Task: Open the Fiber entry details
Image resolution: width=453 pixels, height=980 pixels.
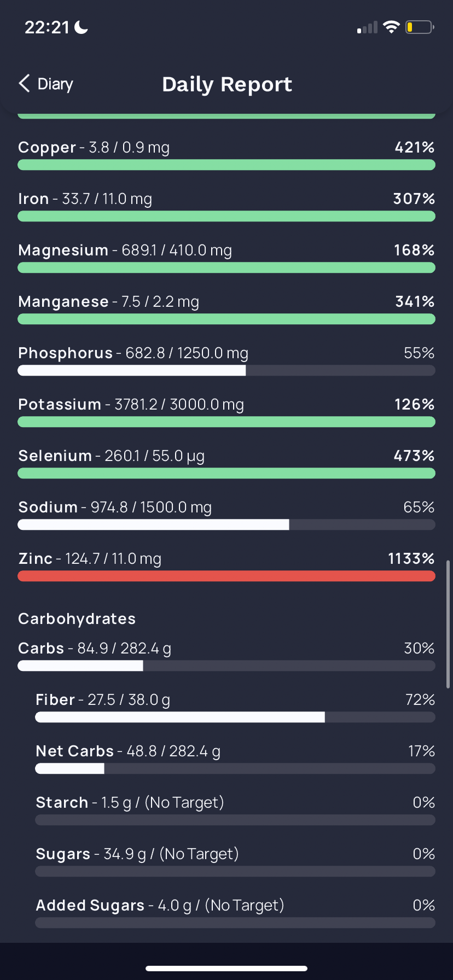Action: click(x=235, y=707)
